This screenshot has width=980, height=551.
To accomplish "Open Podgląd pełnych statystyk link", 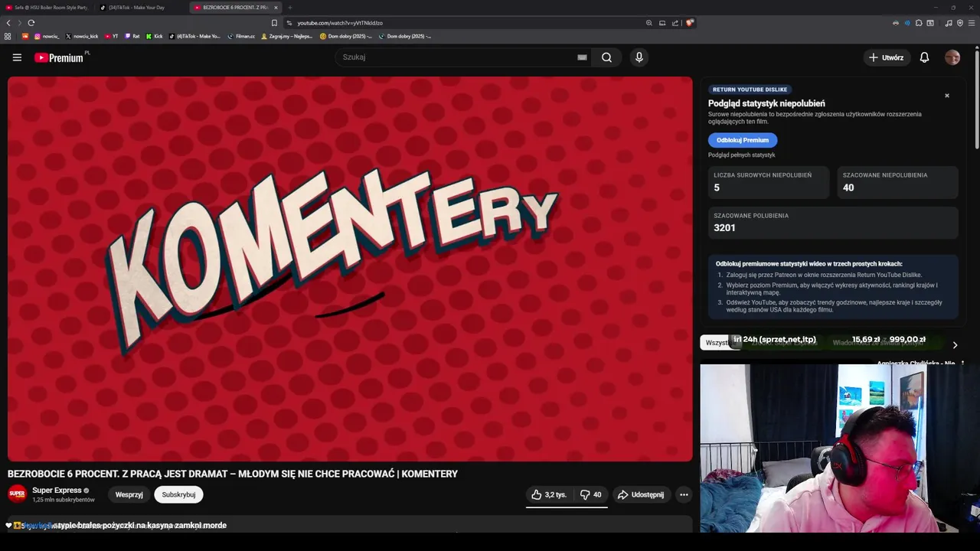I will click(x=741, y=155).
